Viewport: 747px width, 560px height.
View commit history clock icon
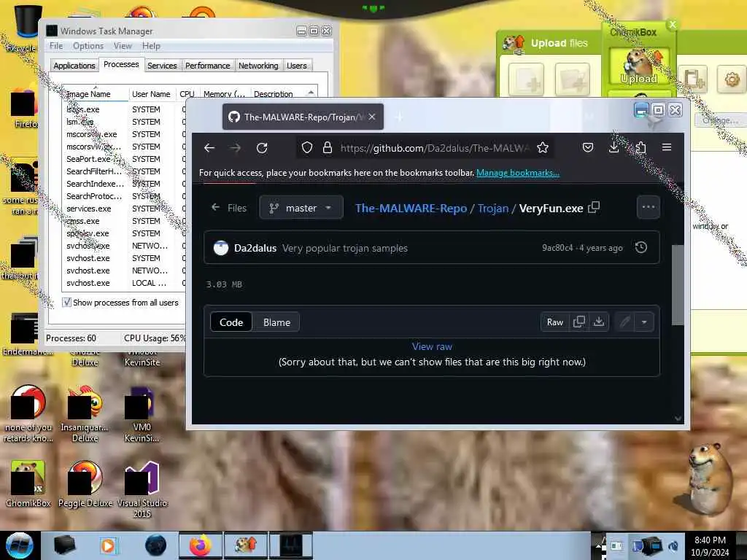click(x=640, y=248)
